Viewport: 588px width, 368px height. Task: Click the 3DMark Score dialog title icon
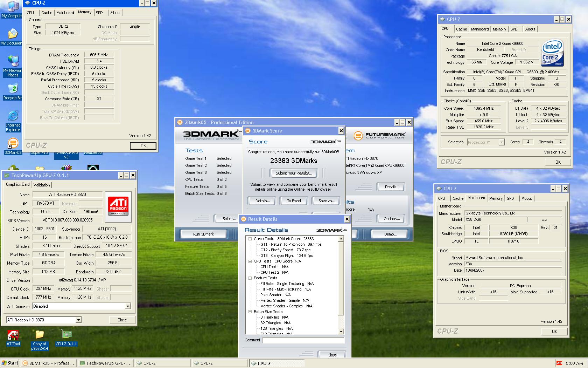pos(248,131)
